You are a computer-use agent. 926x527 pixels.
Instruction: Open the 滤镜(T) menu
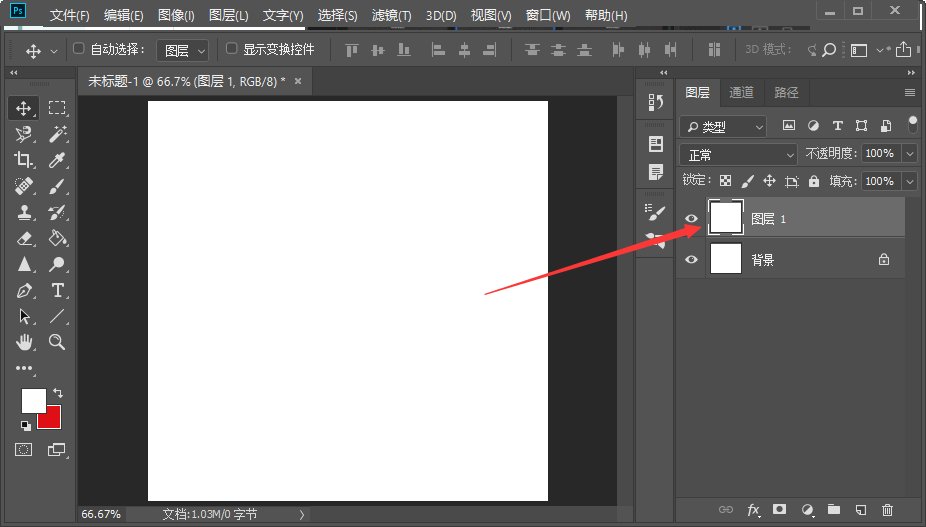[x=392, y=16]
